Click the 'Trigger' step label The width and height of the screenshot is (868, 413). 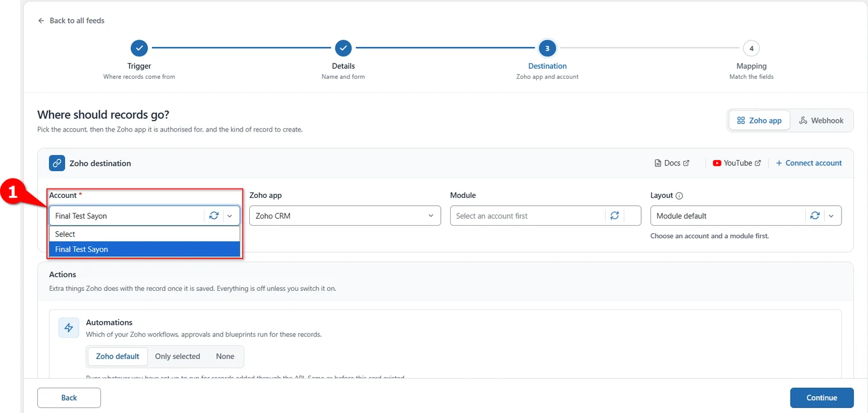tap(139, 66)
